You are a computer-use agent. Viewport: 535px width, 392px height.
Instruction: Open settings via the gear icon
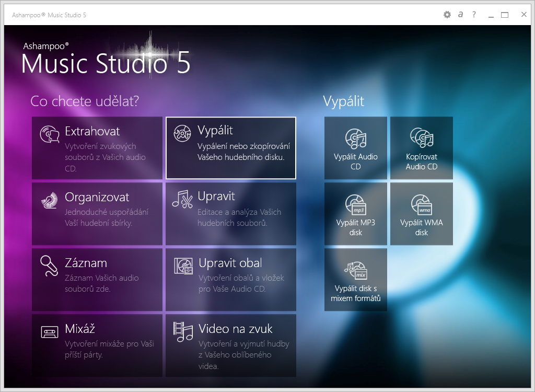[447, 15]
